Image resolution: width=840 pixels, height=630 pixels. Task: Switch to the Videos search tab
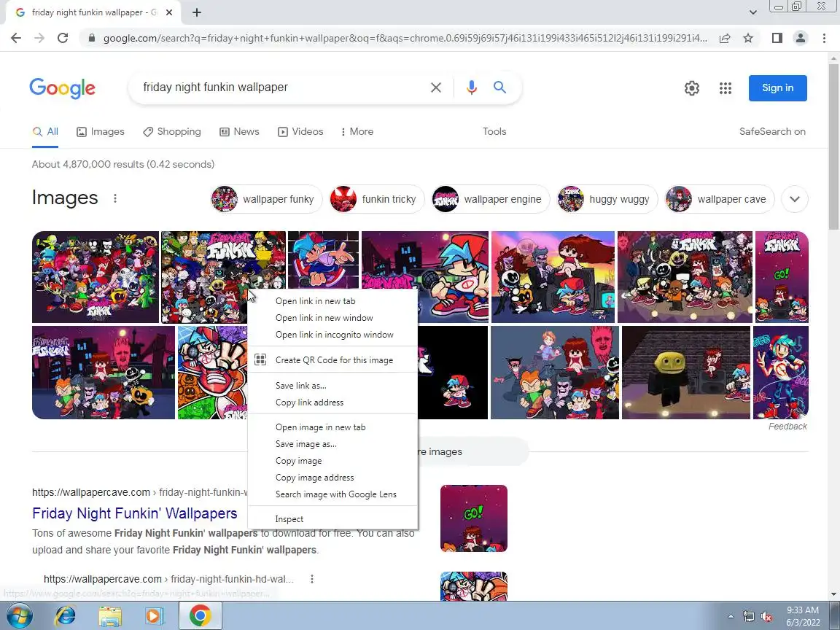[x=300, y=132]
